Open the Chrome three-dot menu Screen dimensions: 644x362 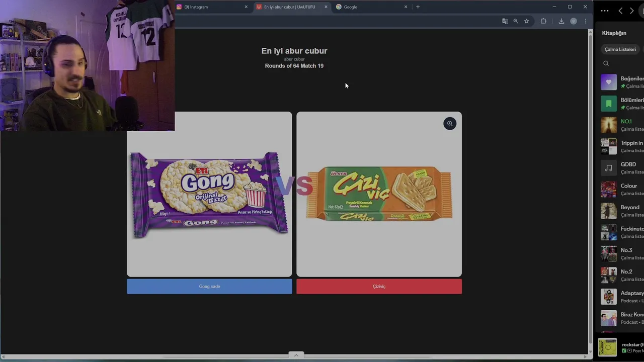(x=586, y=21)
